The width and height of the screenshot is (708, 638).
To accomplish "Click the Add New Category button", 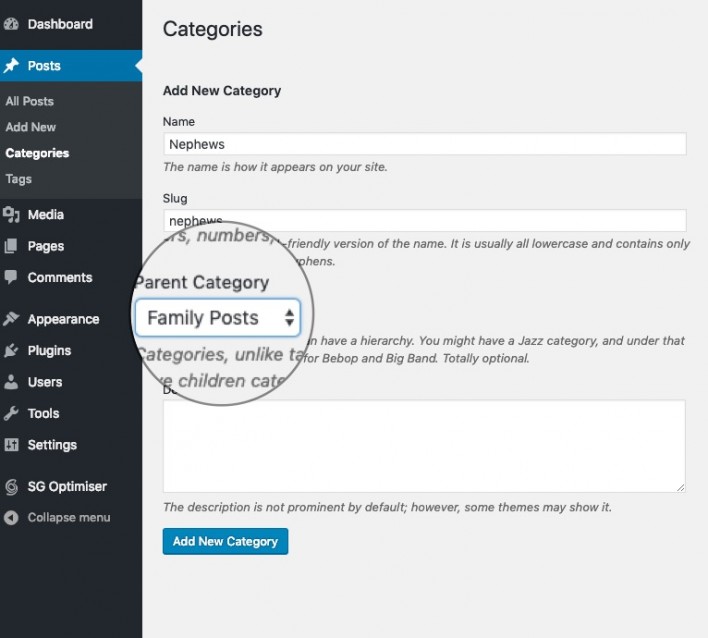I will coord(225,541).
